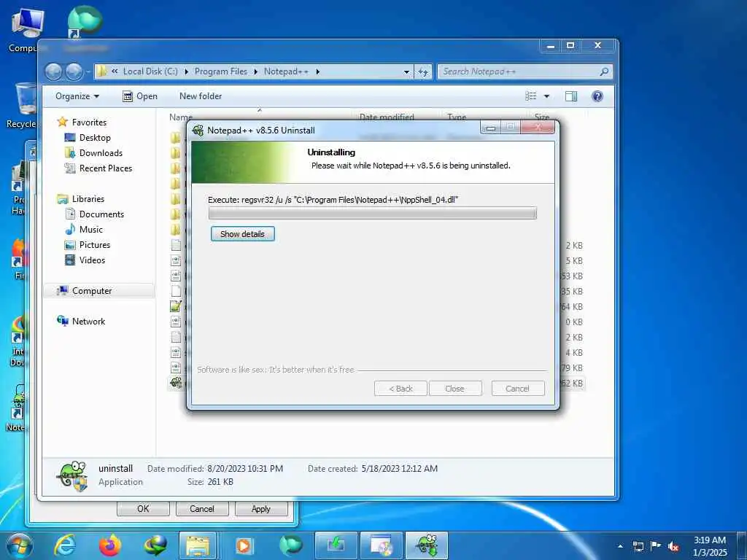Click the network icon in the system tray

click(638, 546)
